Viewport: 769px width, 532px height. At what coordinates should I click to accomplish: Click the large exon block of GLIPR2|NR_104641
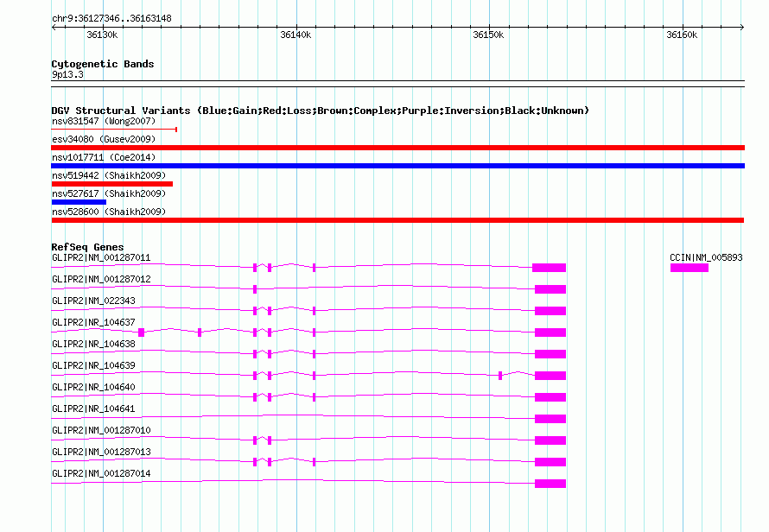tap(550, 419)
